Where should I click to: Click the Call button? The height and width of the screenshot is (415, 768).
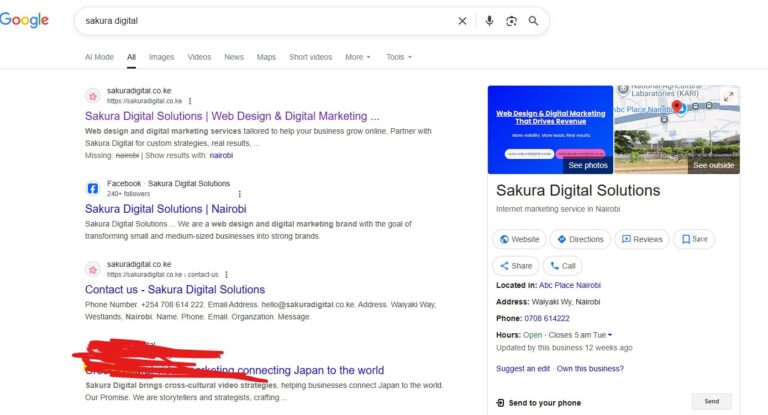click(x=563, y=266)
